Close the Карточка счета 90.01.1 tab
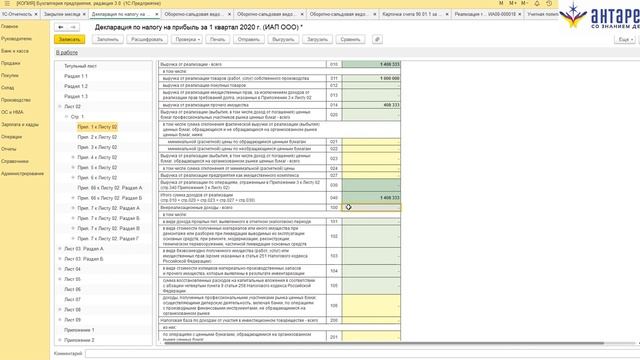Image resolution: width=640 pixels, height=360 pixels. coord(447,14)
